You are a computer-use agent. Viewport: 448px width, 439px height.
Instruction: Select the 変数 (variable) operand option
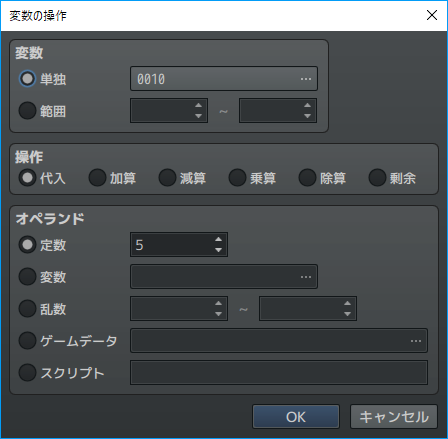[27, 277]
